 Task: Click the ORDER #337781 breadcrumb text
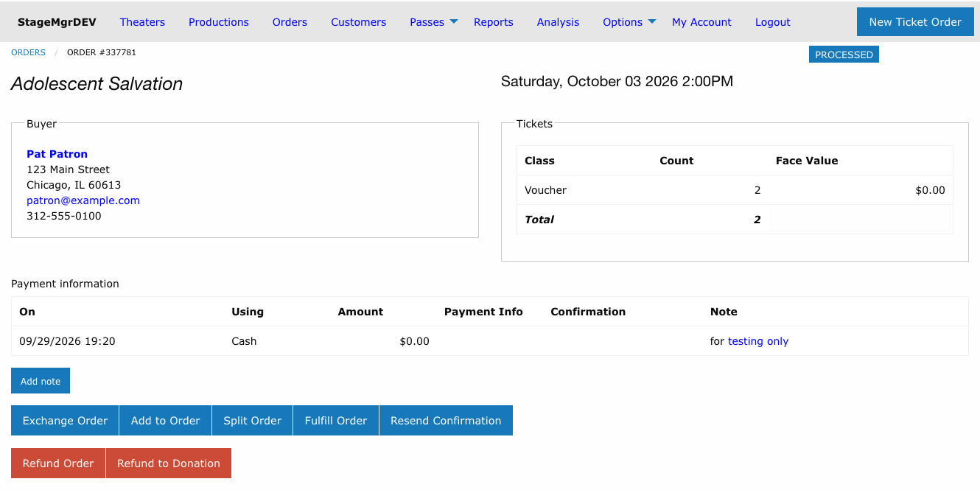pyautogui.click(x=102, y=52)
